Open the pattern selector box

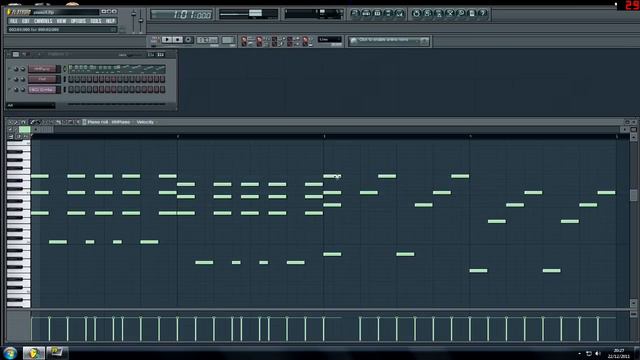[228, 40]
